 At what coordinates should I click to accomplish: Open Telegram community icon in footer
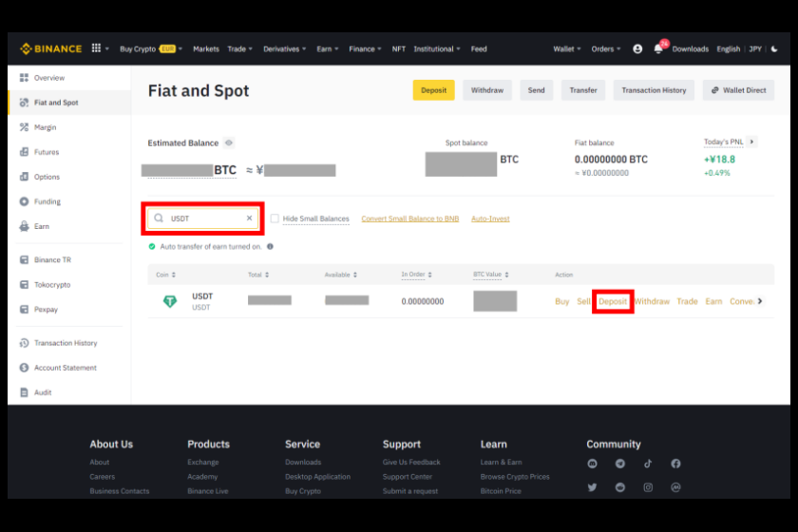619,464
